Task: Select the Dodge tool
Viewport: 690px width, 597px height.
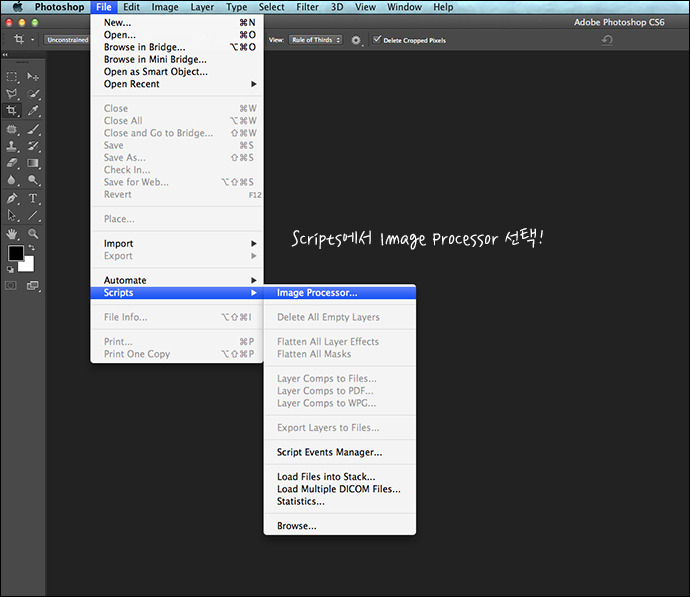Action: click(x=33, y=180)
